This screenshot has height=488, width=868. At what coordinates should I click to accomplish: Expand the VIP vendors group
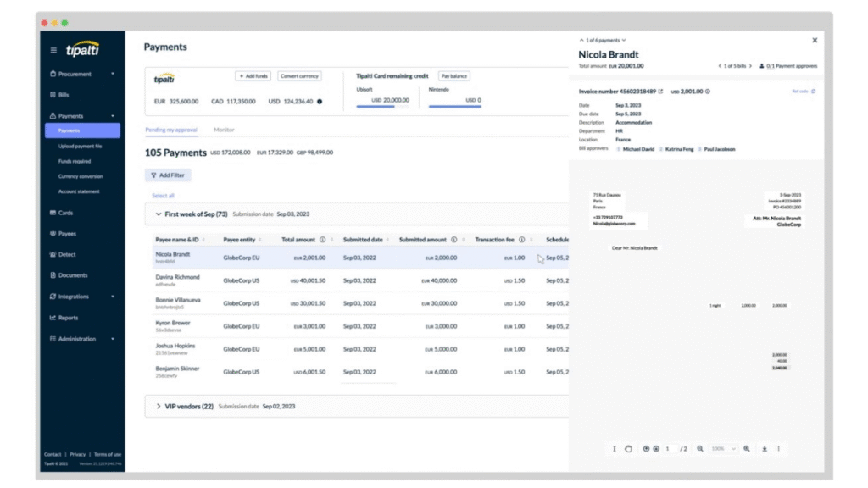[x=158, y=407]
